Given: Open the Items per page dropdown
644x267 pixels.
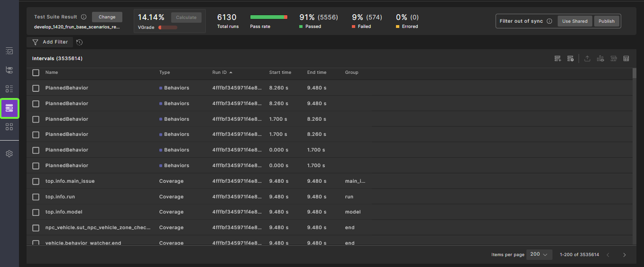Looking at the screenshot, I should (x=539, y=255).
